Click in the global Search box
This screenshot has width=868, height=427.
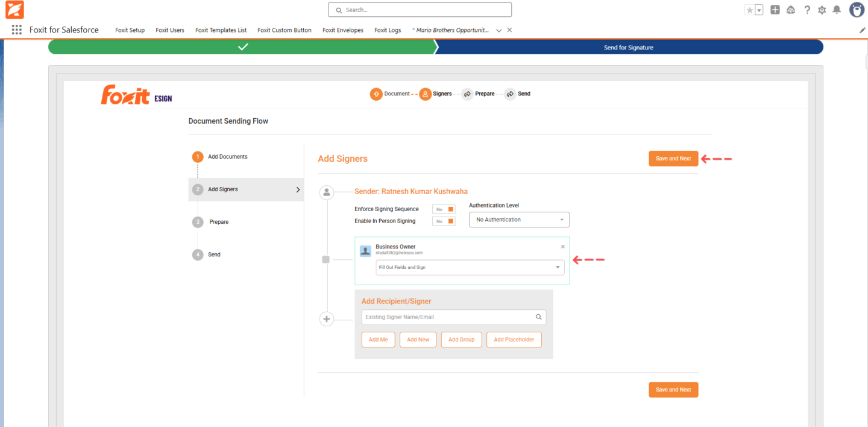tap(420, 10)
